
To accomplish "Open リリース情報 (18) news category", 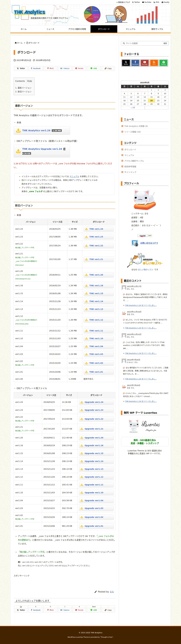I will [x=132, y=132].
